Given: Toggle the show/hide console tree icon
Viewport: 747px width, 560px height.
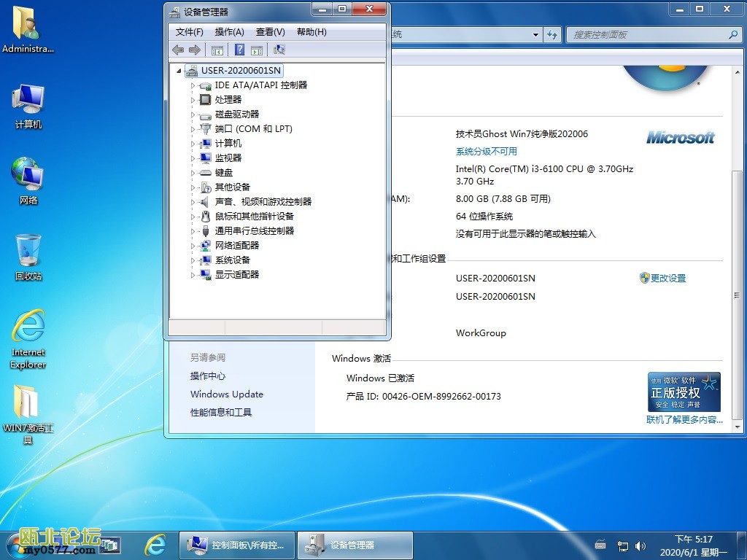Looking at the screenshot, I should coord(217,50).
